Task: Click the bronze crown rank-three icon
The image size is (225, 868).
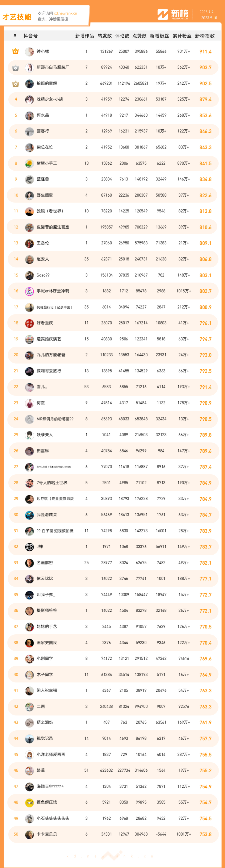Action: pyautogui.click(x=15, y=84)
